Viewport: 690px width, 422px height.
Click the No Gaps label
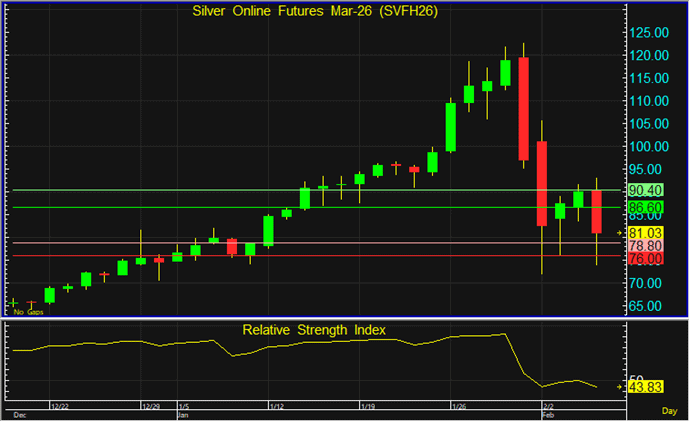(27, 312)
